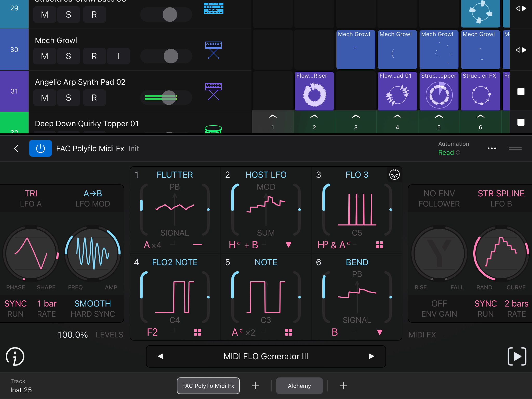Expand the pink triangle under HOST LFO

pyautogui.click(x=288, y=245)
